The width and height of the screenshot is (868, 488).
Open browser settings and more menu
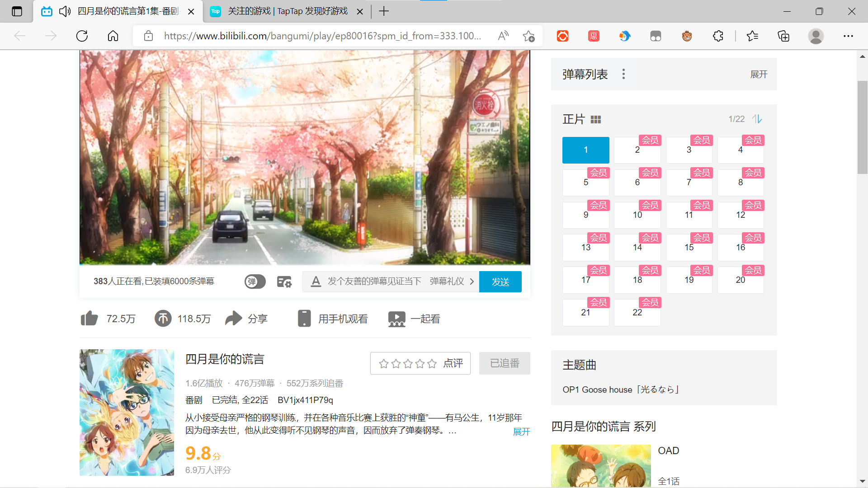tap(848, 36)
